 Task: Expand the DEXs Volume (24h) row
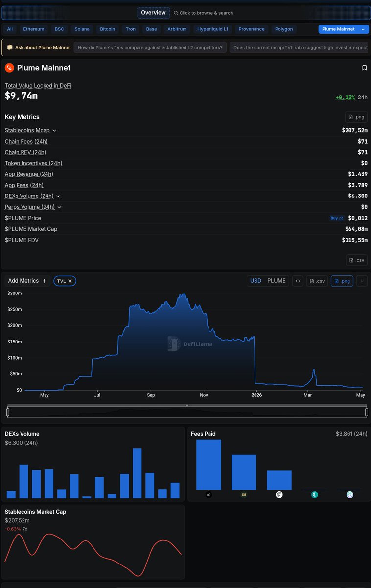[58, 196]
